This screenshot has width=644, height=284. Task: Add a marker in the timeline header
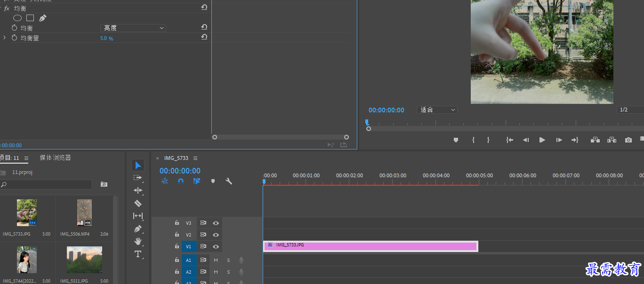pos(213,181)
